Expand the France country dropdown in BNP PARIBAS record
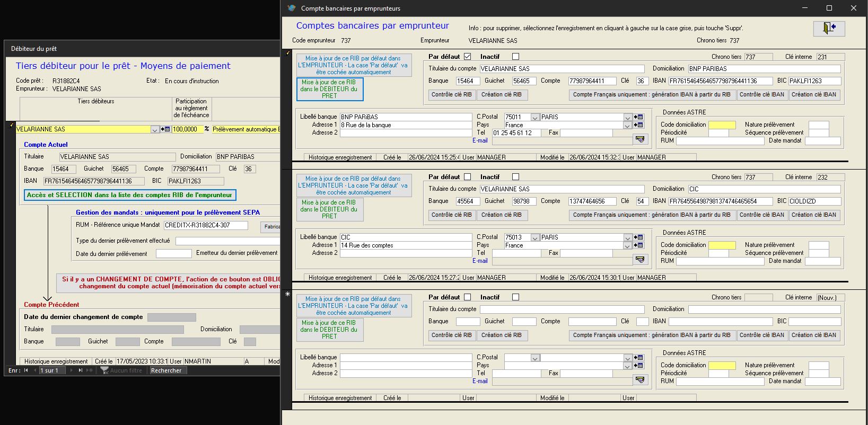 (x=628, y=125)
